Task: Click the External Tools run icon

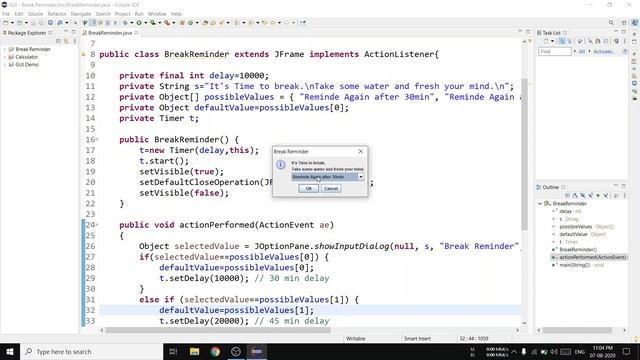Action: point(167,23)
